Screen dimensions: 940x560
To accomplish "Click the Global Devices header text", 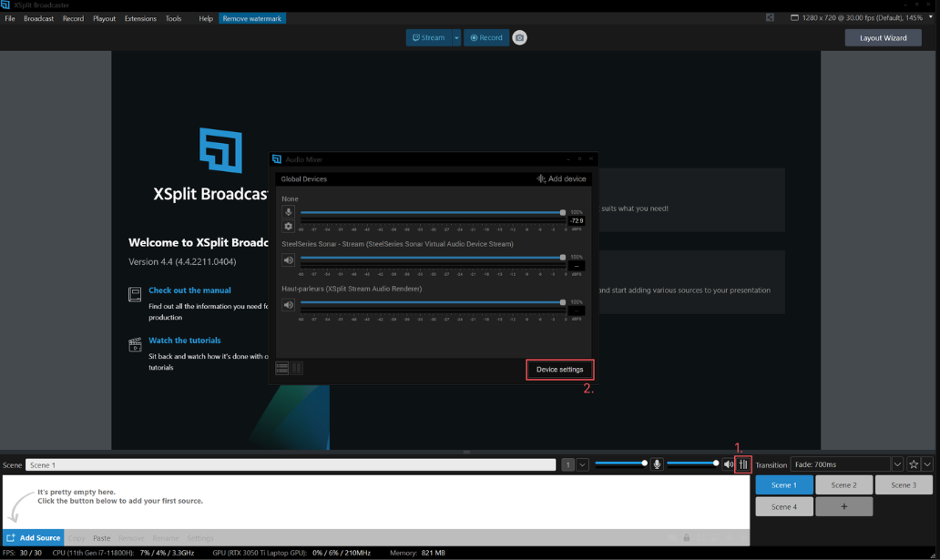I will 304,178.
